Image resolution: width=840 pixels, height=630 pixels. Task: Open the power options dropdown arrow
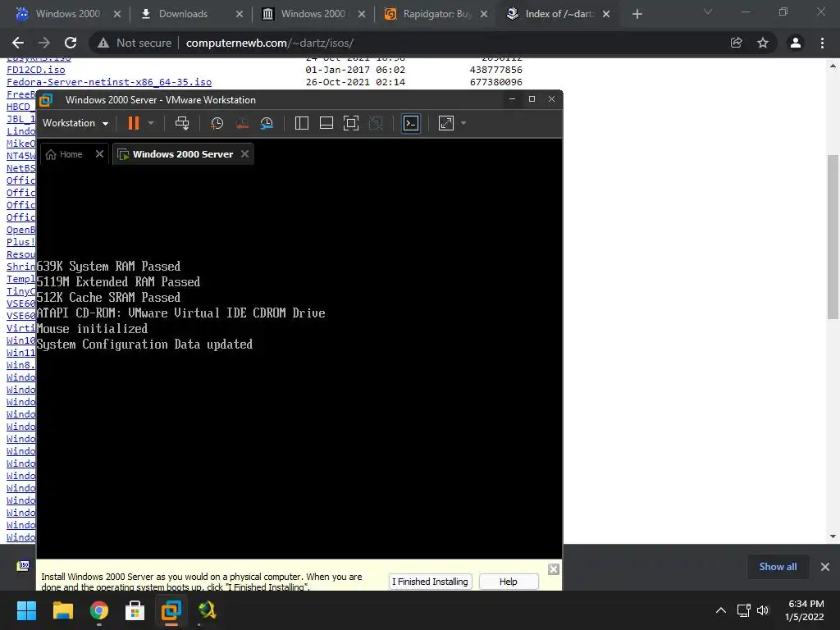[x=151, y=123]
